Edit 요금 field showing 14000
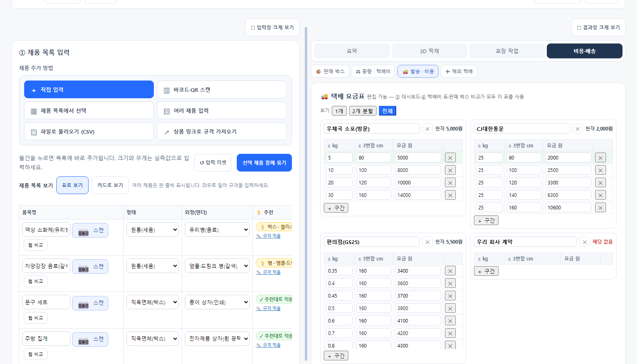 click(x=418, y=195)
